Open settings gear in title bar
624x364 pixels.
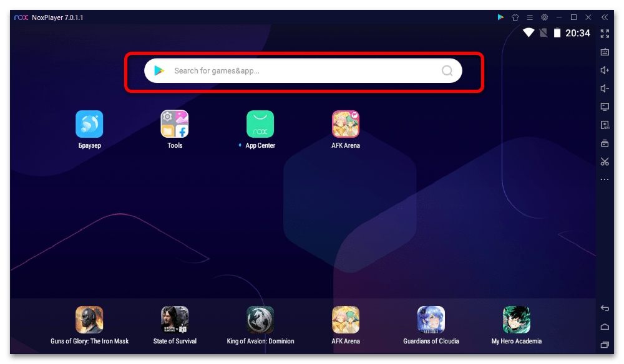tap(544, 17)
